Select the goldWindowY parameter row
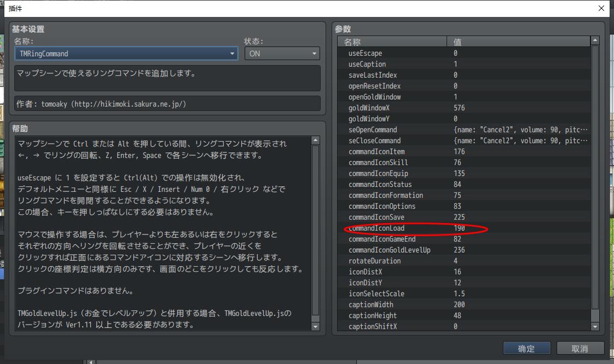Viewport: 614px width, 364px height. click(x=464, y=119)
